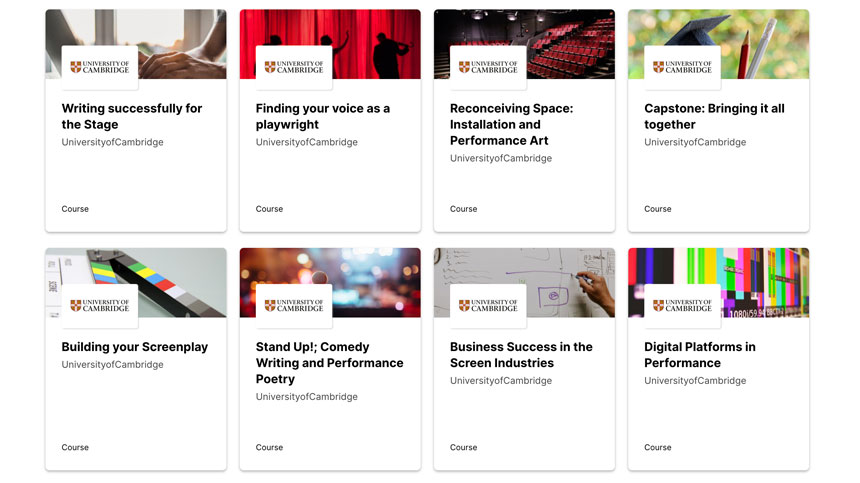View Business Success in the Screen Industries
The image size is (860, 483).
521,354
